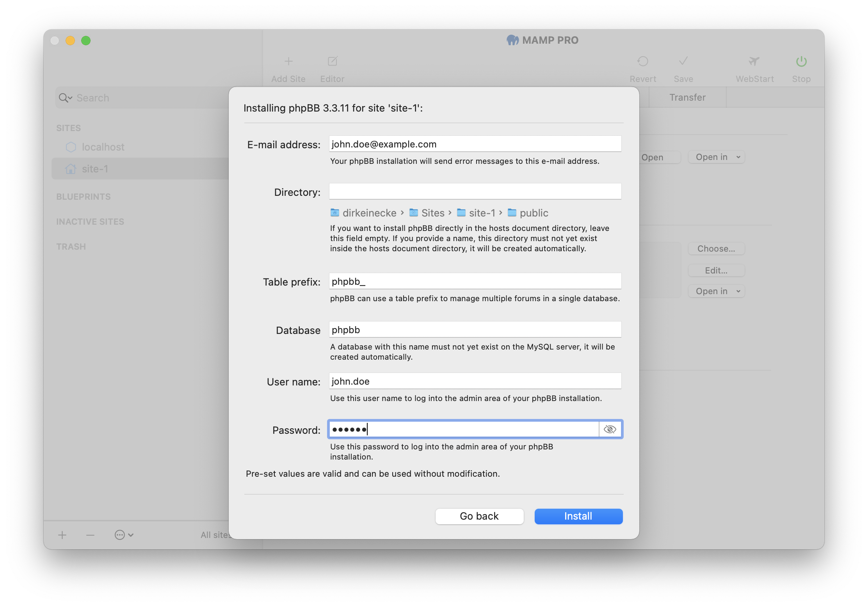Click the Open button behind dialog

(x=660, y=157)
